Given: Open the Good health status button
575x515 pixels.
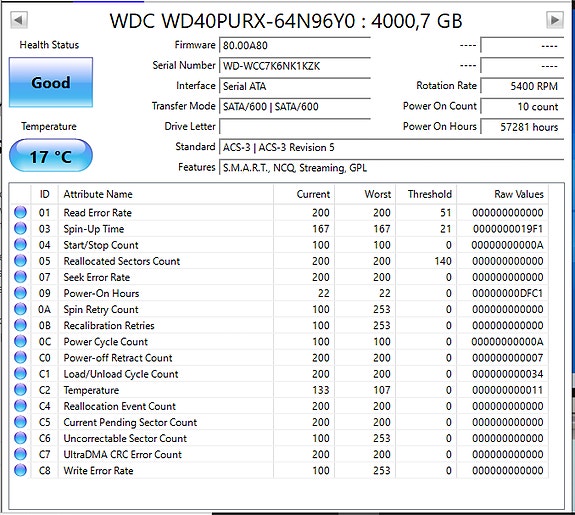Looking at the screenshot, I should (x=51, y=82).
